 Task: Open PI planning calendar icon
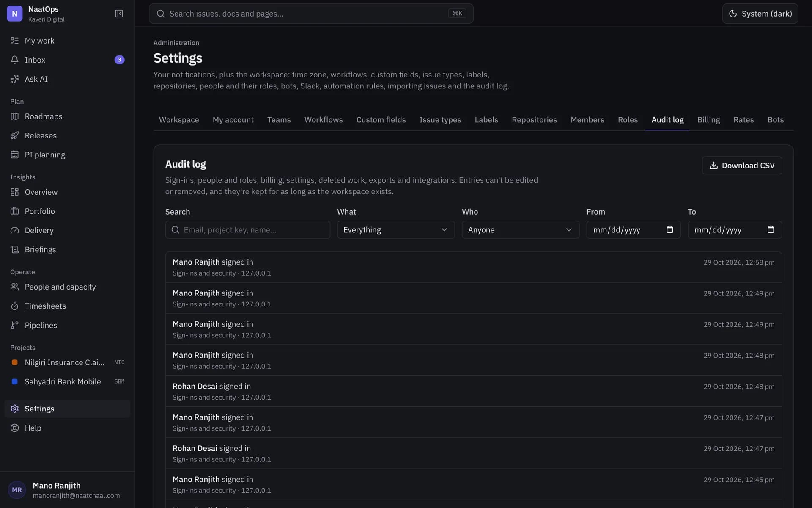15,155
